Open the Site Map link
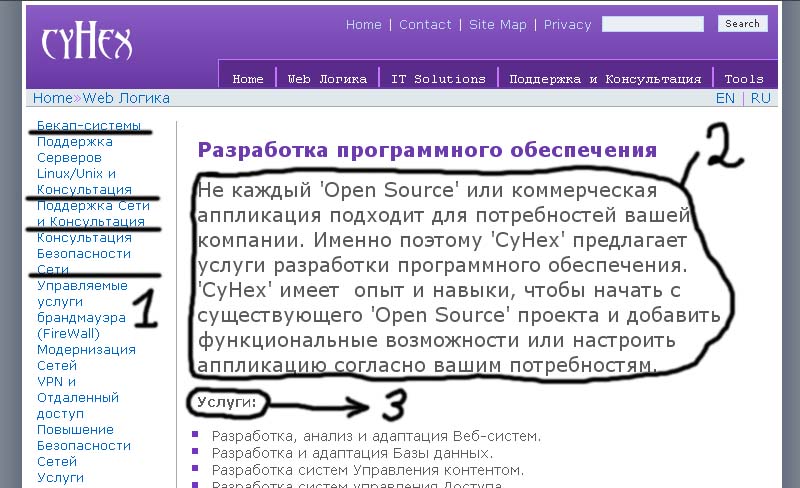The image size is (800, 488). 497,25
